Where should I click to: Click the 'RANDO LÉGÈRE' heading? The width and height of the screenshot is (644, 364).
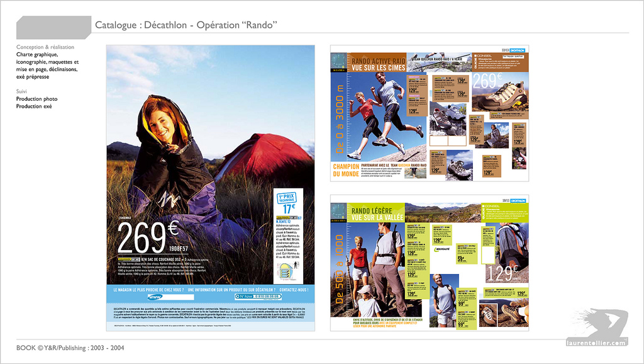coord(372,210)
